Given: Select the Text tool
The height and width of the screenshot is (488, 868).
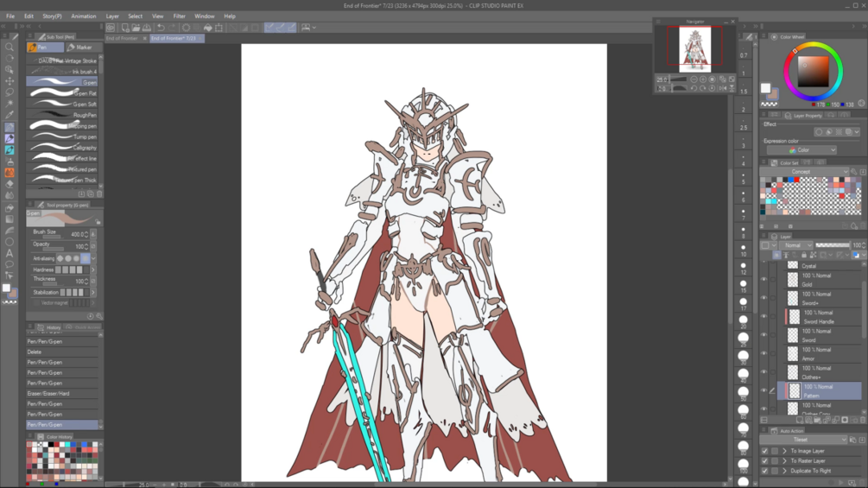Looking at the screenshot, I should tap(10, 253).
